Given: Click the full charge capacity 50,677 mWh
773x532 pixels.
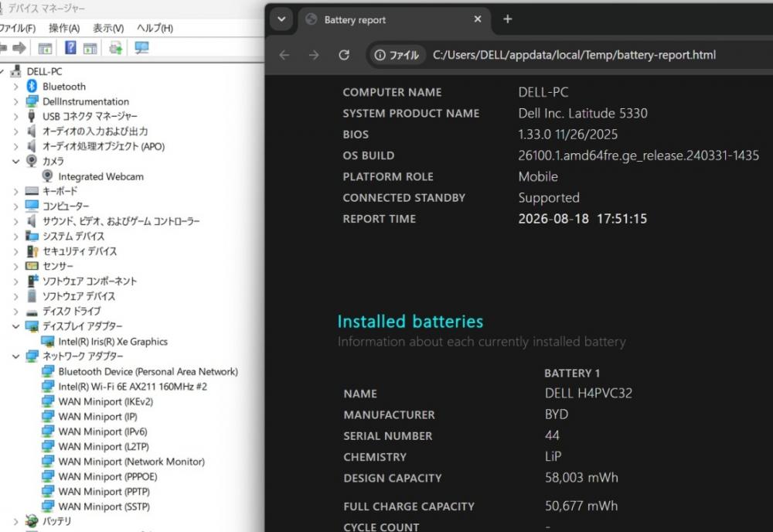Looking at the screenshot, I should tap(581, 506).
